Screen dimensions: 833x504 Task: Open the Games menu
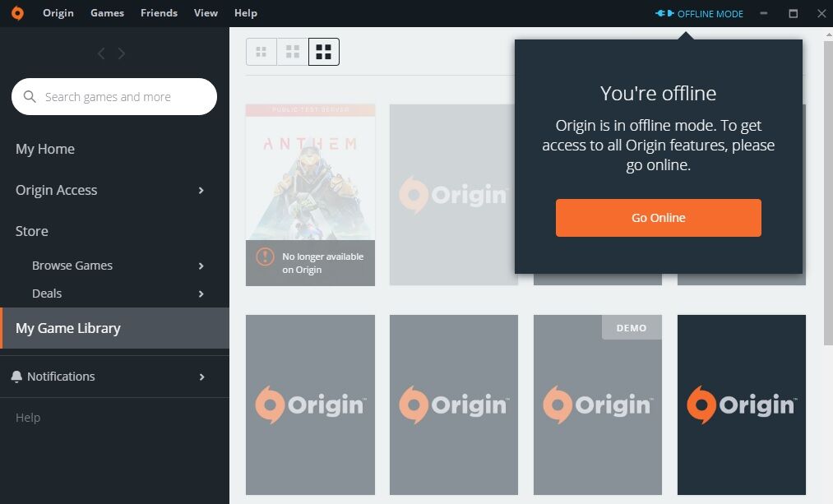[x=107, y=13]
